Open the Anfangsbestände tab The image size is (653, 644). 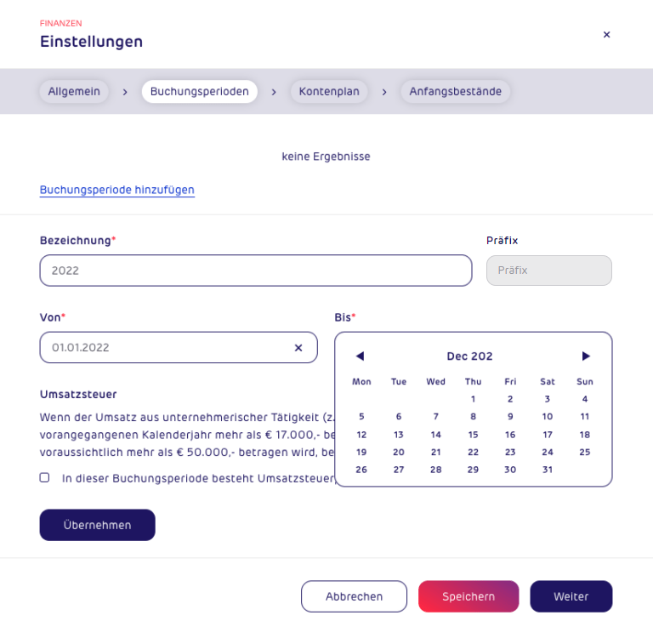tap(455, 92)
